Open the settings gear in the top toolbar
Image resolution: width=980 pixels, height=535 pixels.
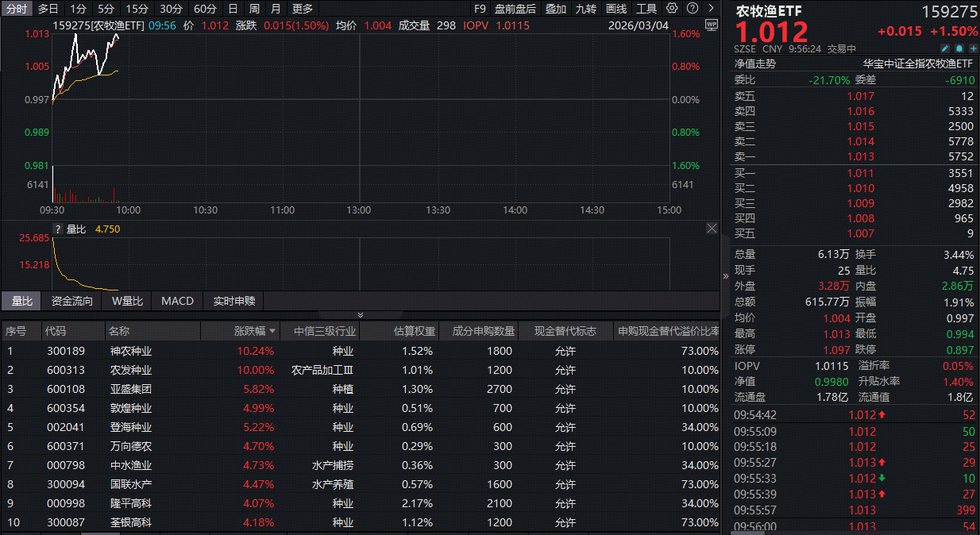(x=672, y=8)
